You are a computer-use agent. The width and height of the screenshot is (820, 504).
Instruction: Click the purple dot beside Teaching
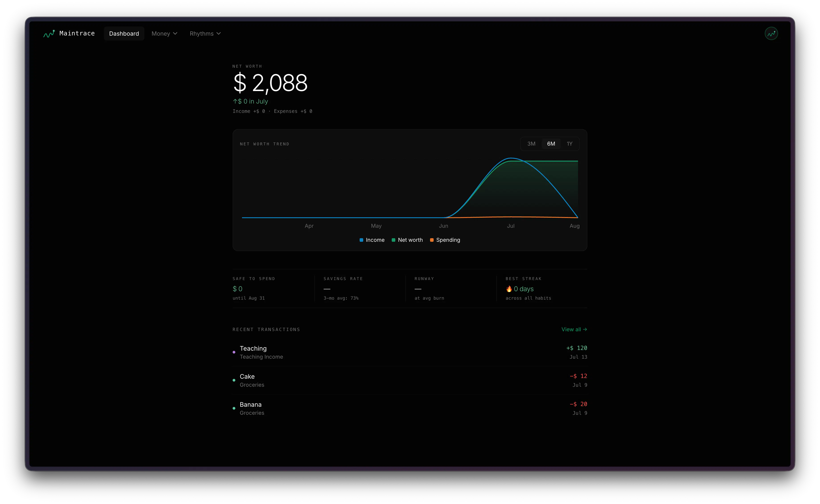(x=234, y=352)
